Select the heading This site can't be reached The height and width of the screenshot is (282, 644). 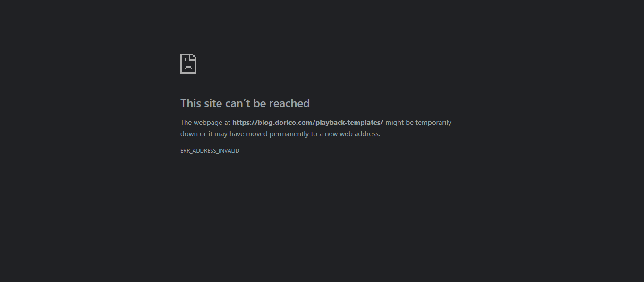pos(245,103)
